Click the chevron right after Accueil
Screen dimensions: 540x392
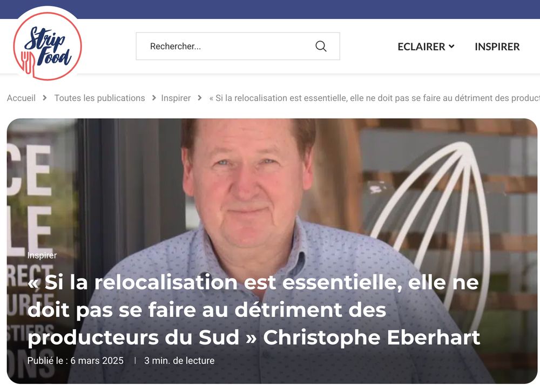tap(45, 98)
